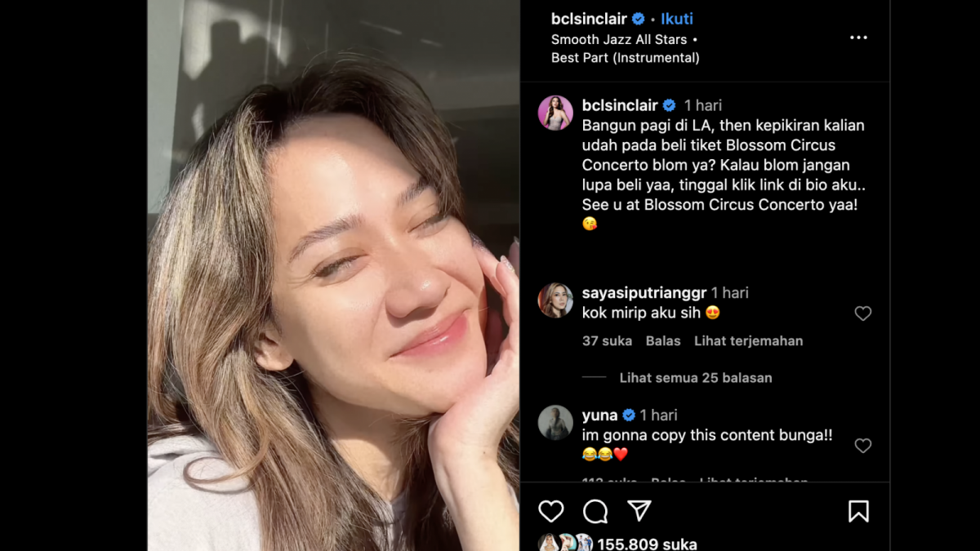This screenshot has height=551, width=980.
Task: Like the post with the heart icon
Action: click(551, 511)
